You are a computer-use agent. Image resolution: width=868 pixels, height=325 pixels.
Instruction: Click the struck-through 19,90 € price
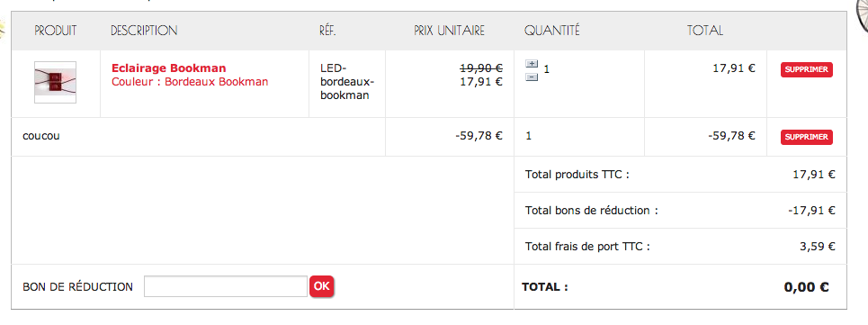tap(481, 68)
